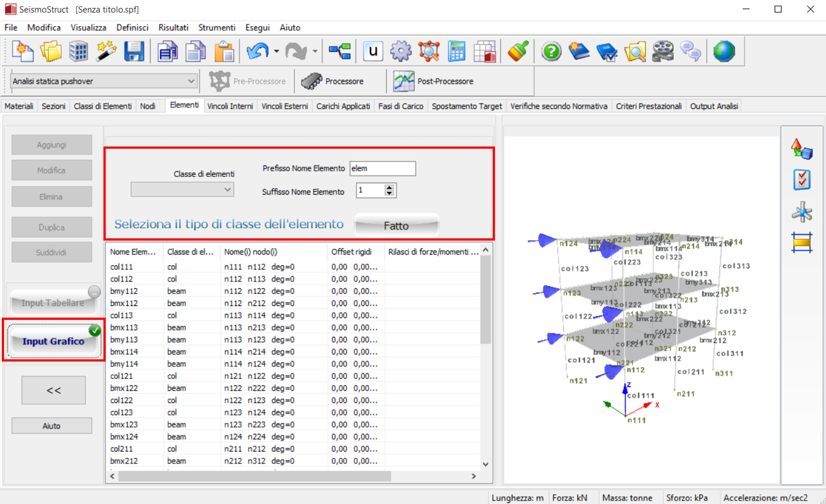Click the Fatto button
Screen dimensions: 826x504
pyautogui.click(x=396, y=225)
